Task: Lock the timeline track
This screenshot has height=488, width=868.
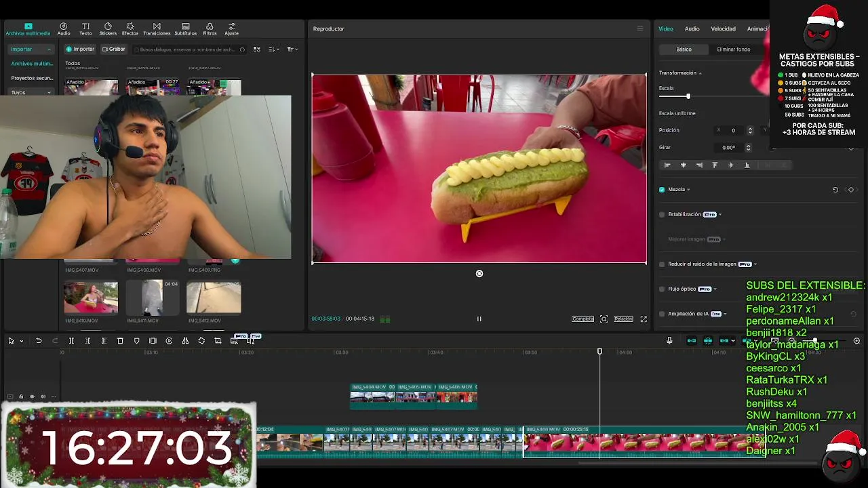Action: 21,396
